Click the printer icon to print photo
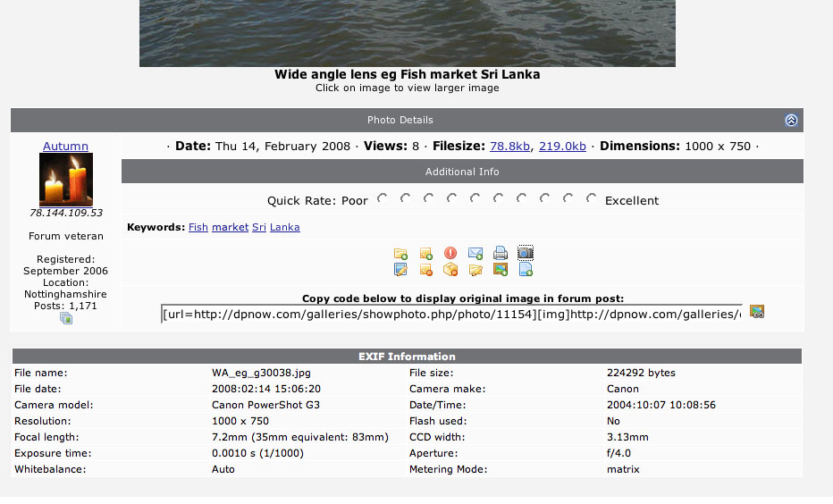 pyautogui.click(x=501, y=254)
